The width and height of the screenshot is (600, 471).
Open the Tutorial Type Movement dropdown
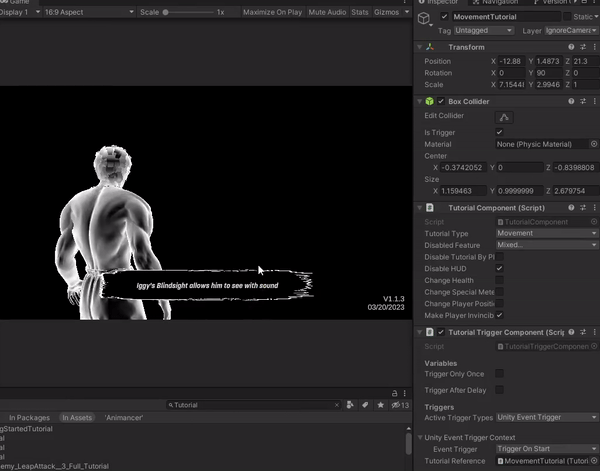point(547,233)
